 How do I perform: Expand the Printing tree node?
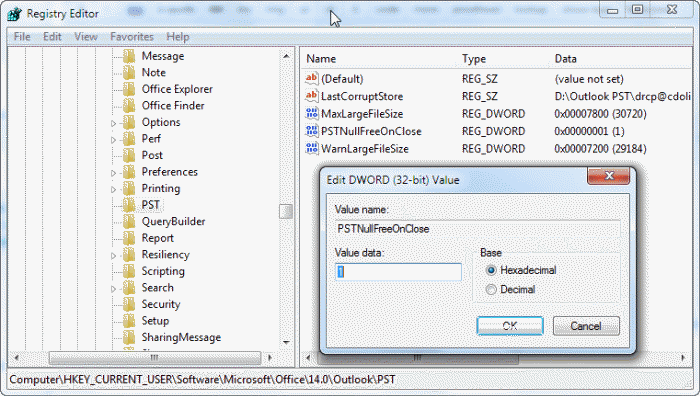tap(113, 189)
